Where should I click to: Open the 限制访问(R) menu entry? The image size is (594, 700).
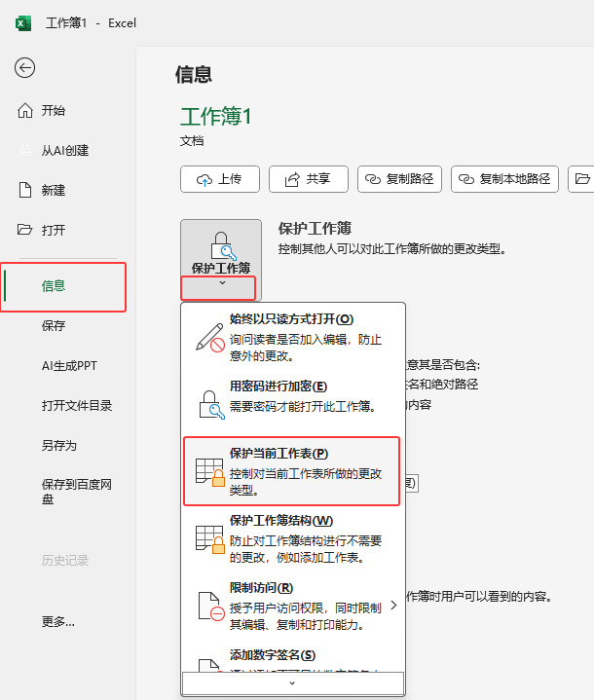pyautogui.click(x=292, y=606)
